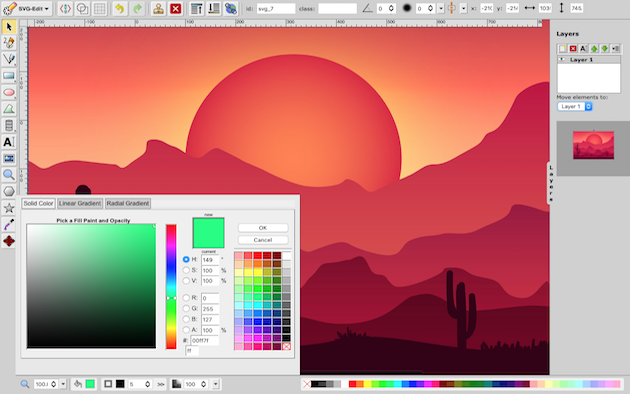Select the S saturation radio button

point(186,270)
